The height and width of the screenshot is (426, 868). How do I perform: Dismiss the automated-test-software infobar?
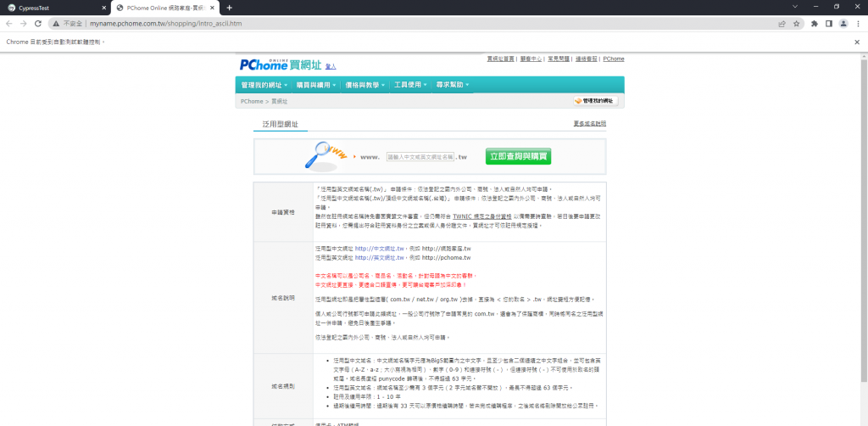click(x=857, y=42)
